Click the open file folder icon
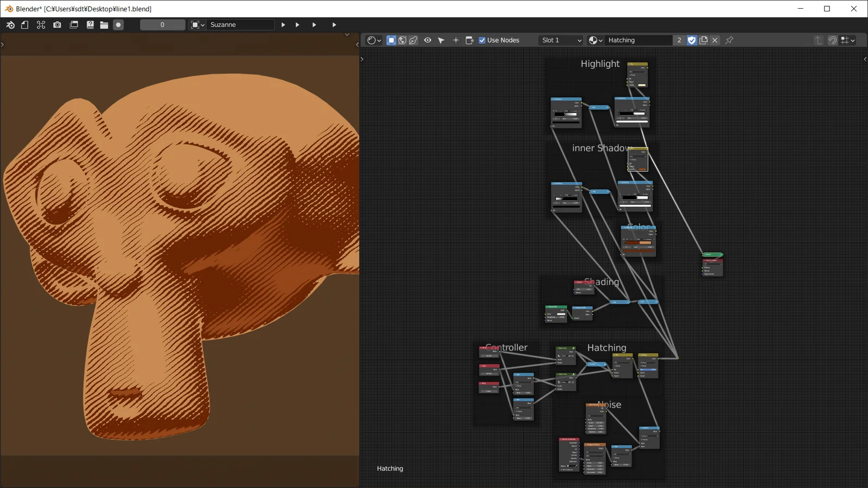The width and height of the screenshot is (868, 488). pos(104,24)
